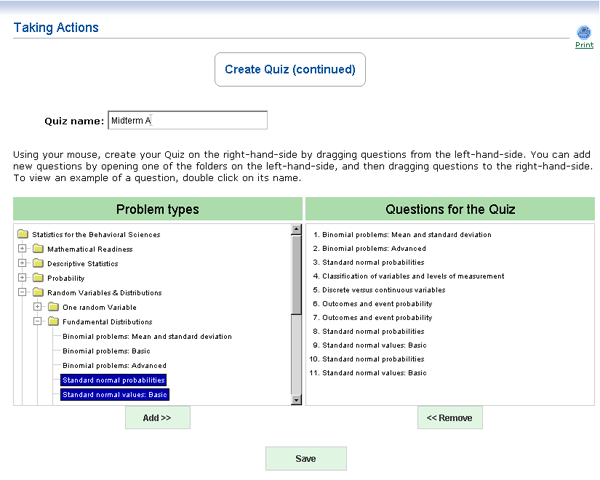600x480 pixels.
Task: Click the Quiz name input field
Action: pos(188,121)
